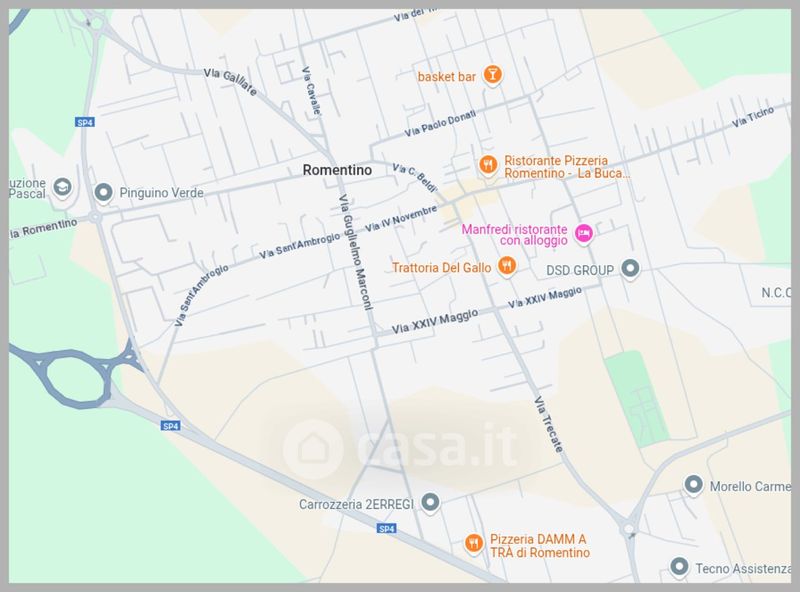This screenshot has width=800, height=592.
Task: Click the Trattoria Del Gallo restaurant pin
Action: [x=506, y=265]
